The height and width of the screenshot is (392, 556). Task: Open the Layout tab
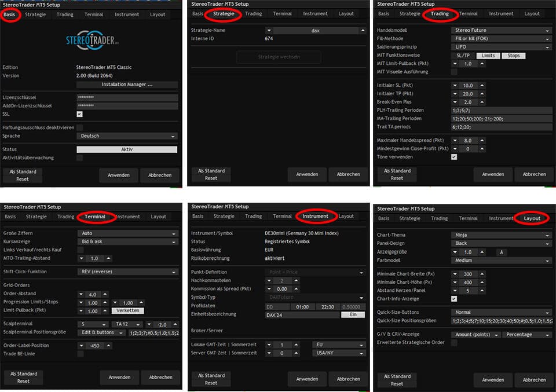[532, 218]
